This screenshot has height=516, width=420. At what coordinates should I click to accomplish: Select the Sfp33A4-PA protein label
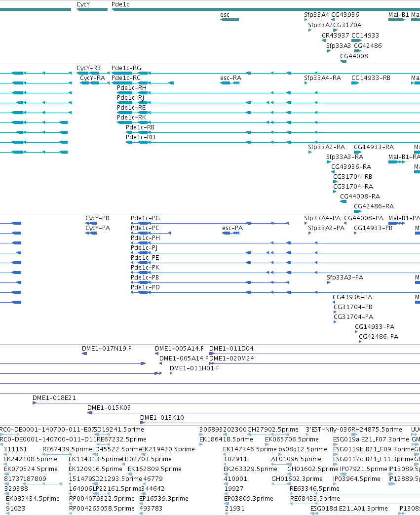(x=322, y=218)
